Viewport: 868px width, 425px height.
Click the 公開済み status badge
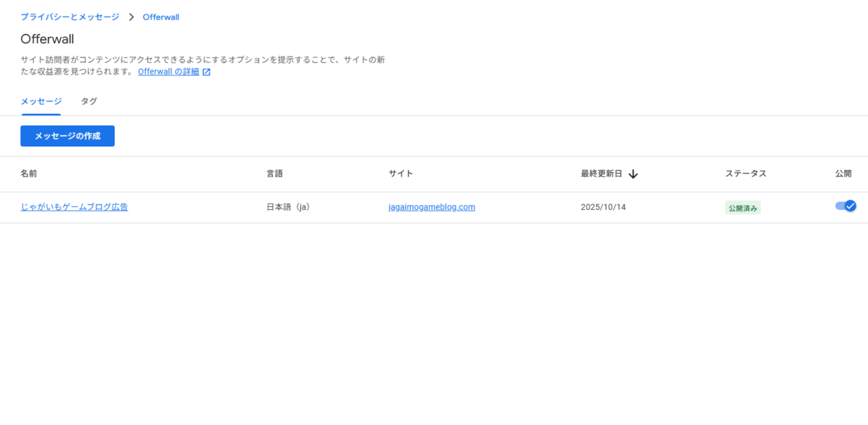pos(743,208)
